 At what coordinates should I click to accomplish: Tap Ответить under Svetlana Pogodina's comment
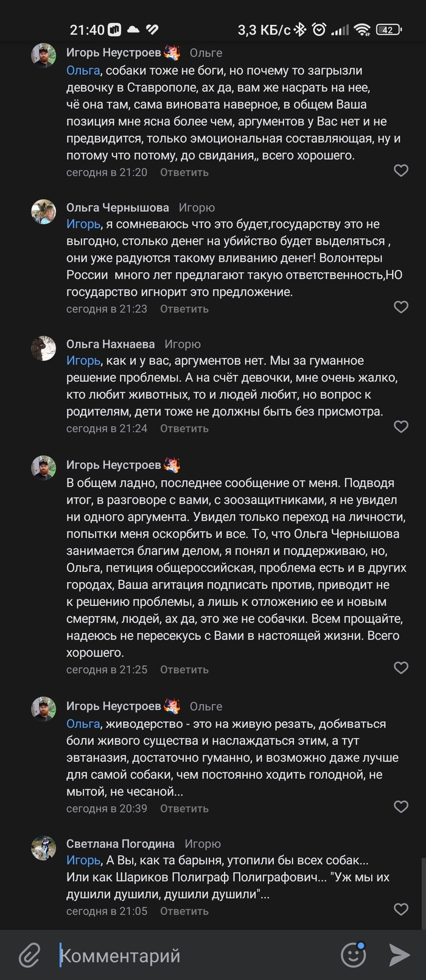[x=184, y=911]
